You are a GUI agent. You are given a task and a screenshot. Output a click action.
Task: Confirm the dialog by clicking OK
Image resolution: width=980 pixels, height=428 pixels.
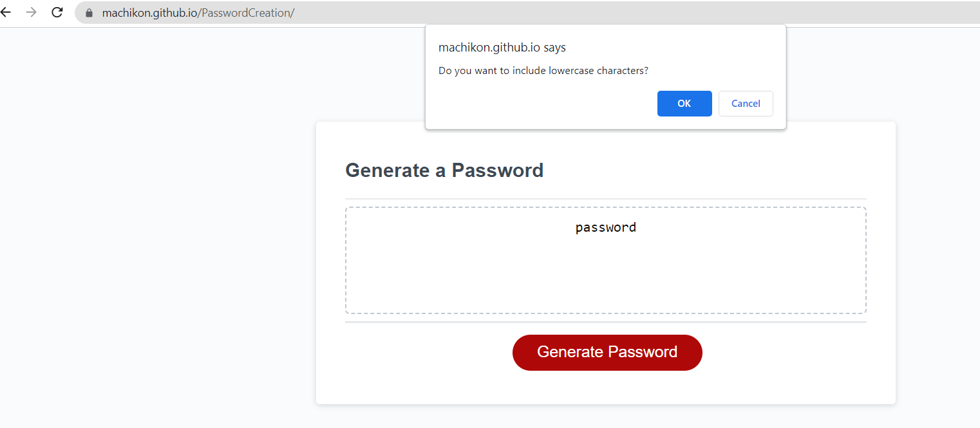[684, 103]
